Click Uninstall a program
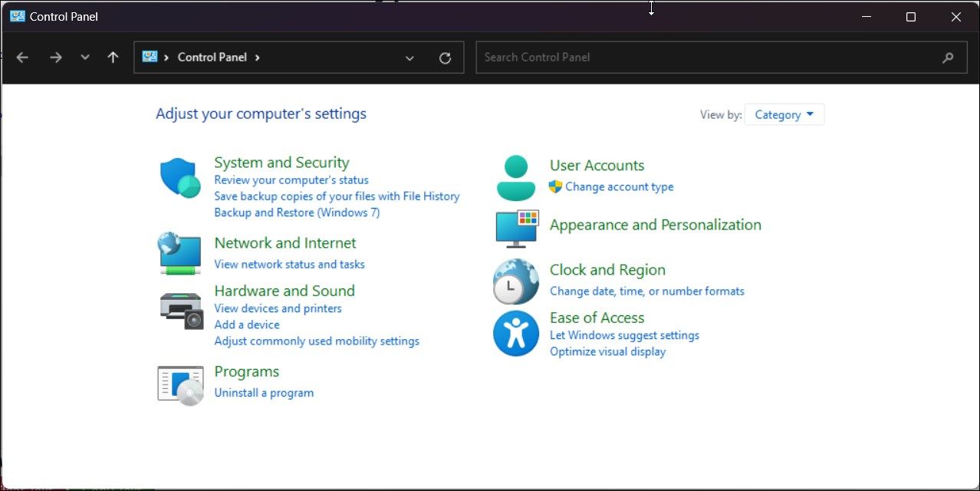The width and height of the screenshot is (980, 491). pos(264,393)
